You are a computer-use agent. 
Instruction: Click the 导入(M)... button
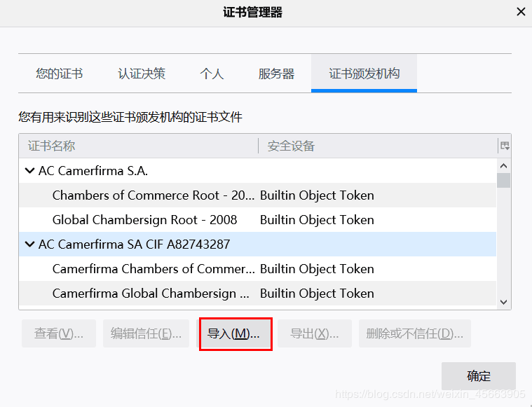[x=233, y=333]
